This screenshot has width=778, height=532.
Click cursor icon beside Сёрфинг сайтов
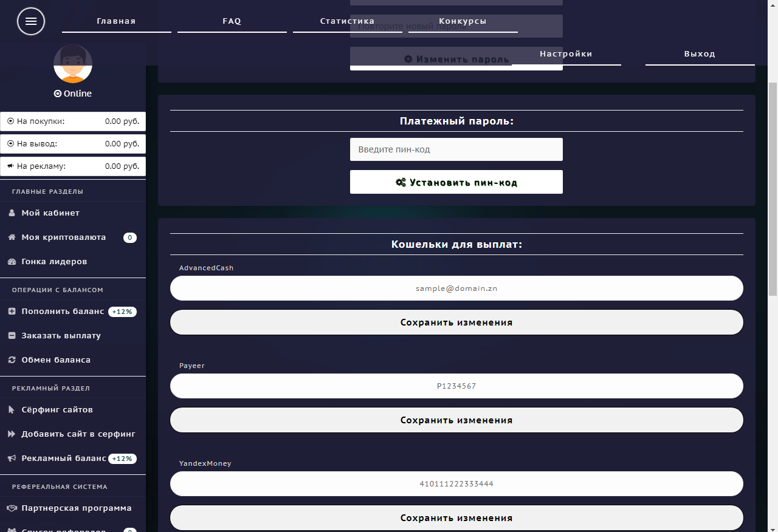pyautogui.click(x=12, y=410)
